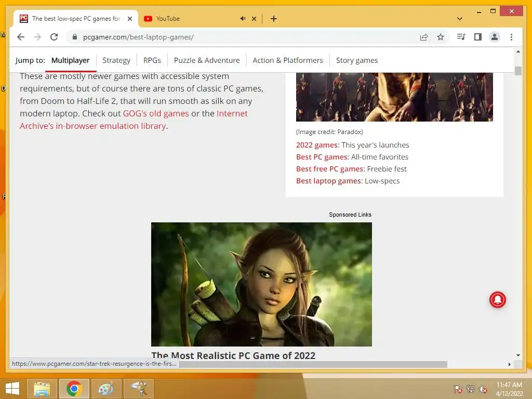
Task: Open the Best free PC games link
Action: (x=329, y=169)
